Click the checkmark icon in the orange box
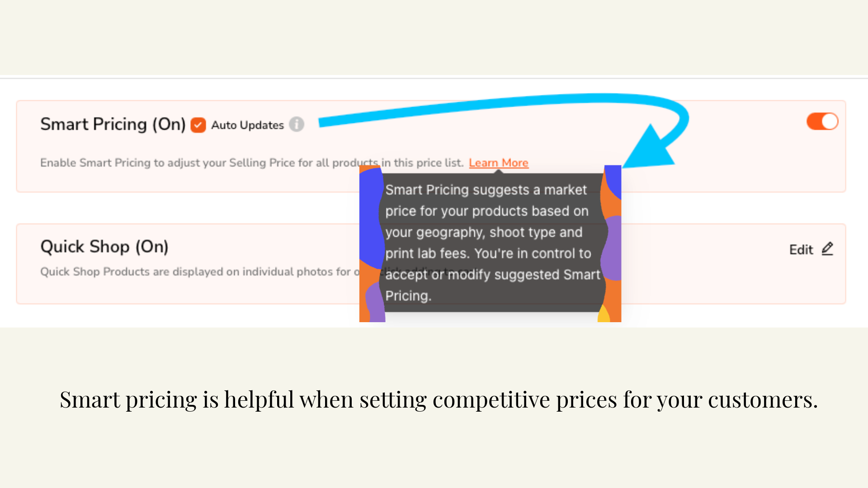Viewport: 868px width, 488px height. click(198, 125)
